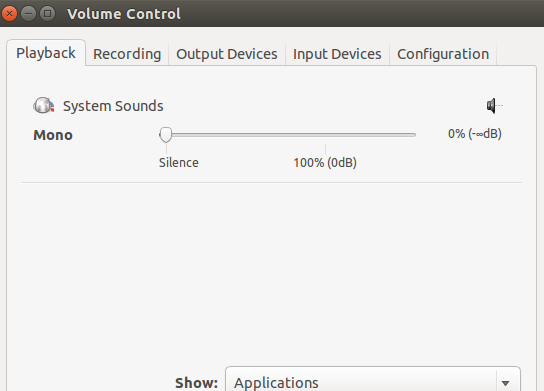Click the System Sounds application icon
This screenshot has width=544, height=391.
click(43, 105)
